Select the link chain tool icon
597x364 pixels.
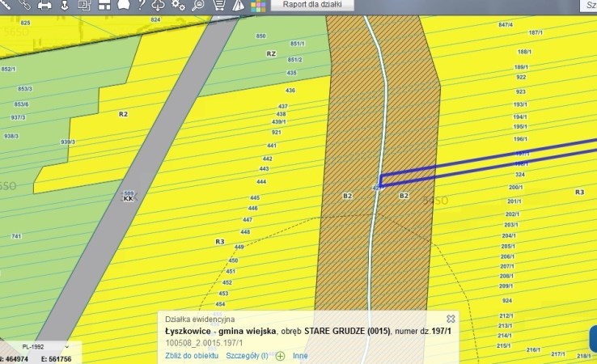point(23,5)
